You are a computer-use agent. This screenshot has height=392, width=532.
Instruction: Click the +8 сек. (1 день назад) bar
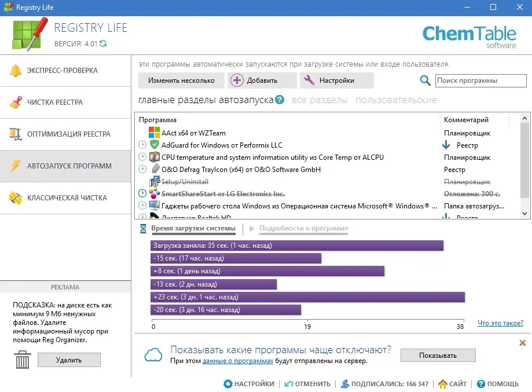click(x=267, y=271)
